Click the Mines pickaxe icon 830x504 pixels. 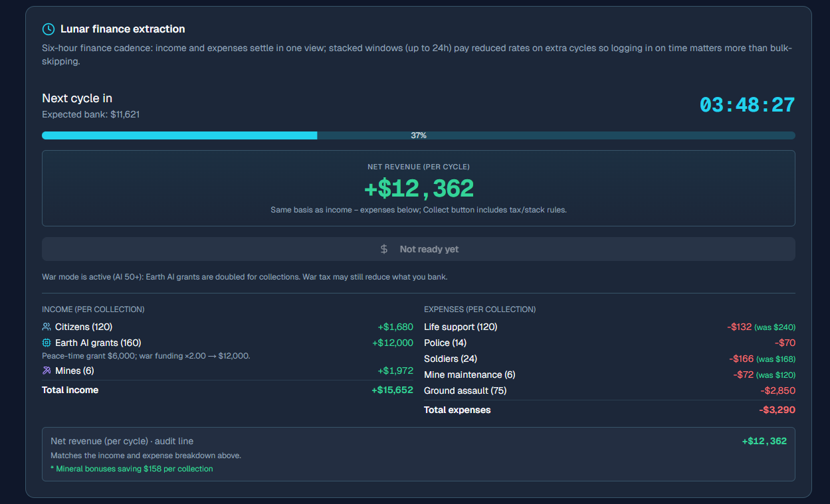[x=47, y=371]
